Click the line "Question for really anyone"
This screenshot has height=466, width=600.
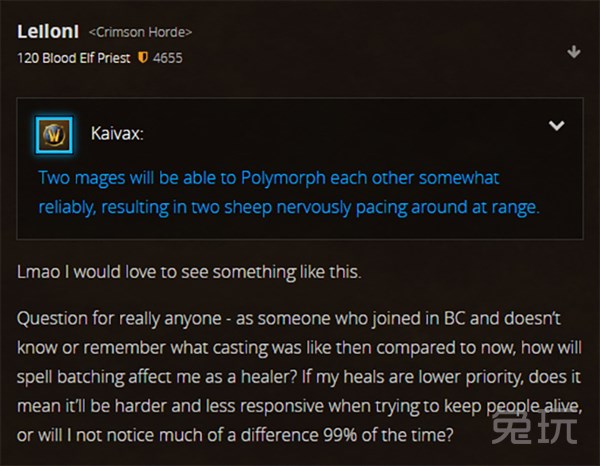coord(289,319)
